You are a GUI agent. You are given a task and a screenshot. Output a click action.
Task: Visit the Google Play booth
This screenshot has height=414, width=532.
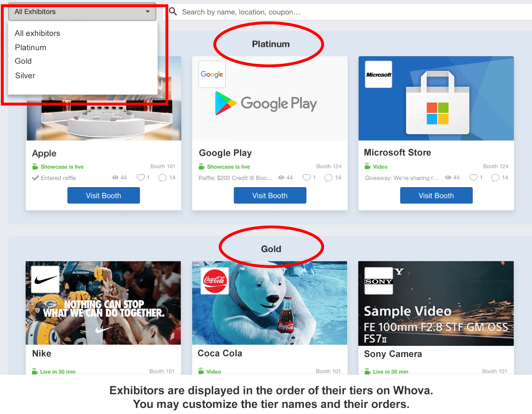(270, 195)
